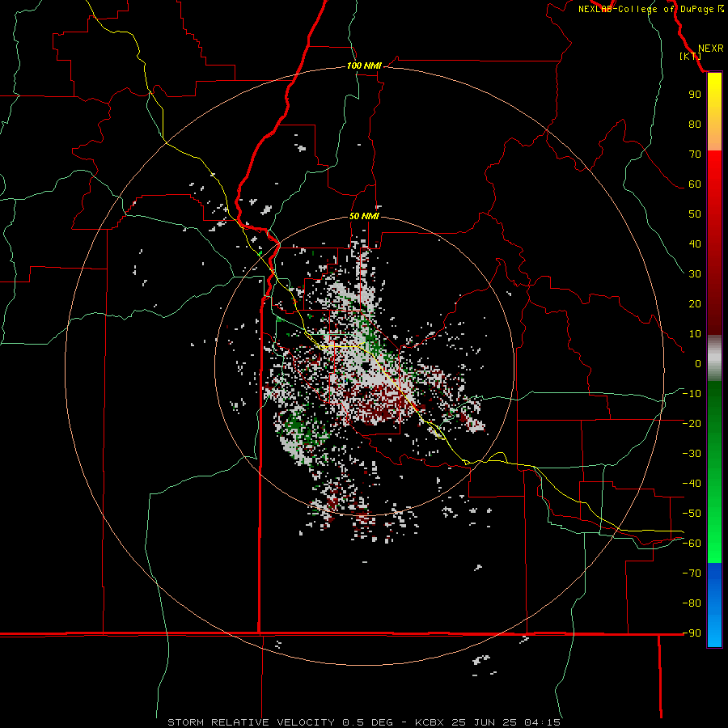
Task: Click the 10 value on velocity scale
Action: pyautogui.click(x=695, y=334)
